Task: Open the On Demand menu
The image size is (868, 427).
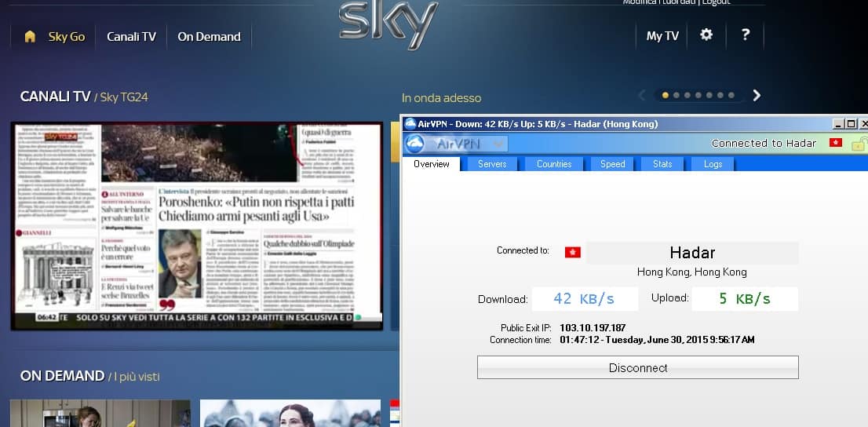Action: coord(210,37)
